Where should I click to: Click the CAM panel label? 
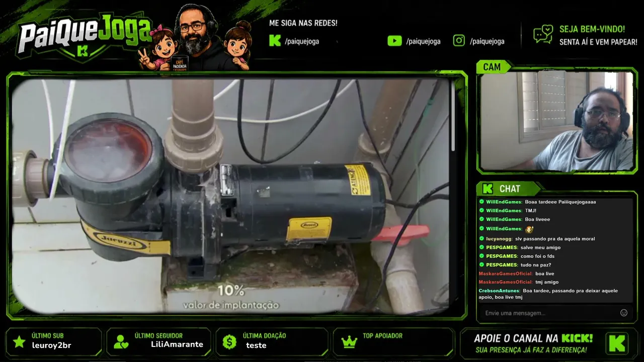492,67
